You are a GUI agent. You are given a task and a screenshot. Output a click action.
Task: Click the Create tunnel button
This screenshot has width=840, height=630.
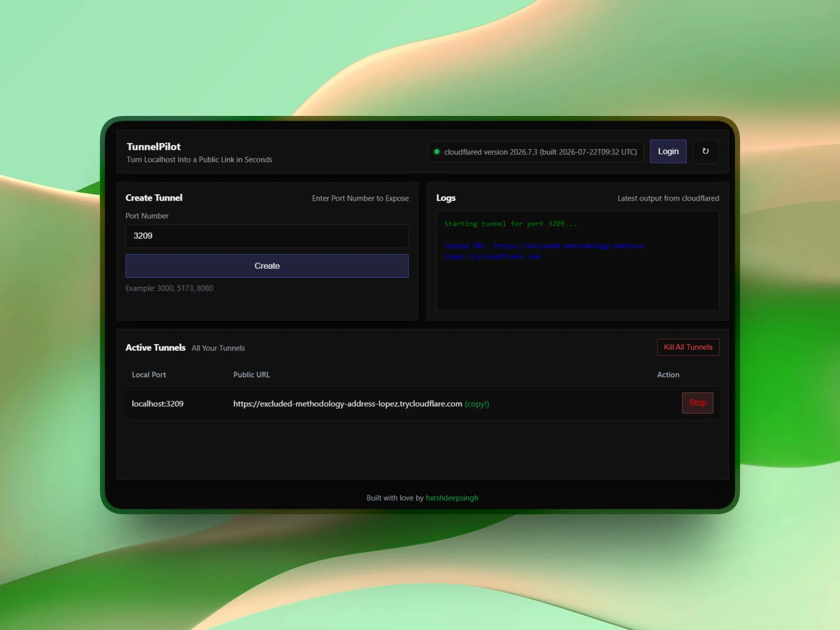click(x=267, y=266)
